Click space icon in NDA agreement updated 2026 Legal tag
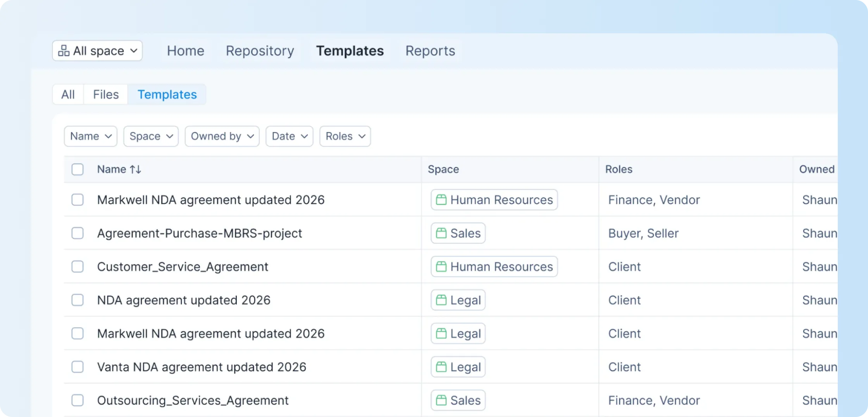Viewport: 868px width, 417px height. [441, 300]
